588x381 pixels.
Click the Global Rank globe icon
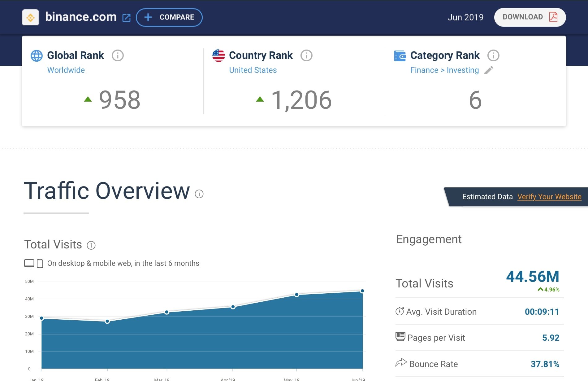[37, 56]
